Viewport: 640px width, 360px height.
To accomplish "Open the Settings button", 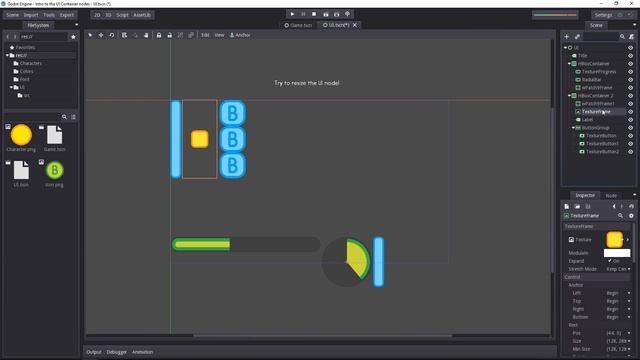I will [603, 15].
